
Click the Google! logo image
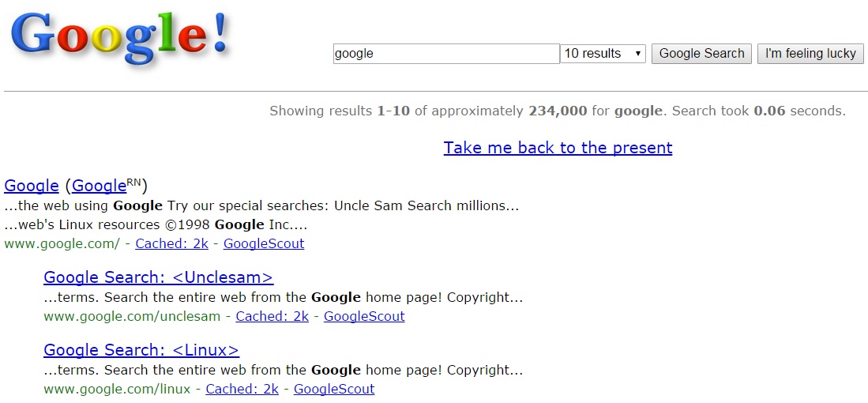[120, 38]
